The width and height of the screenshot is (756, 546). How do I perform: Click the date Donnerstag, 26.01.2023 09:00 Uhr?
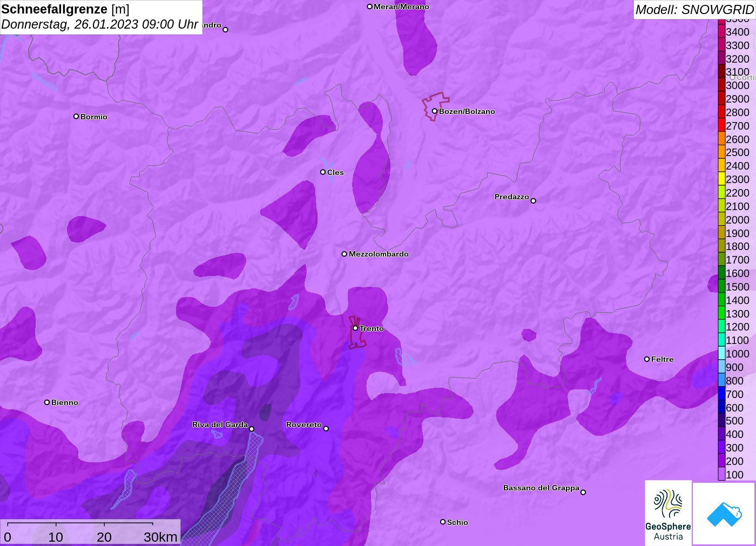click(x=100, y=24)
